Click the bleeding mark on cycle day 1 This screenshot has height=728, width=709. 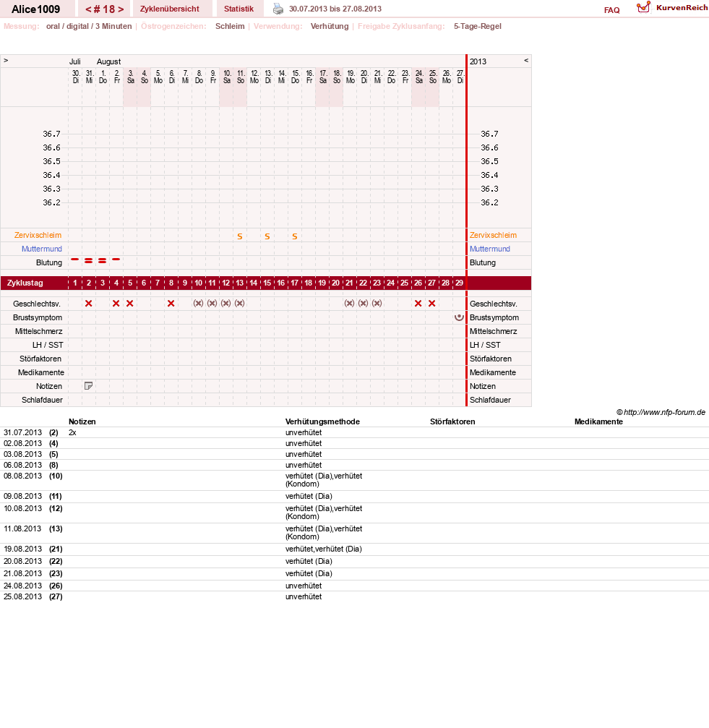point(74,259)
